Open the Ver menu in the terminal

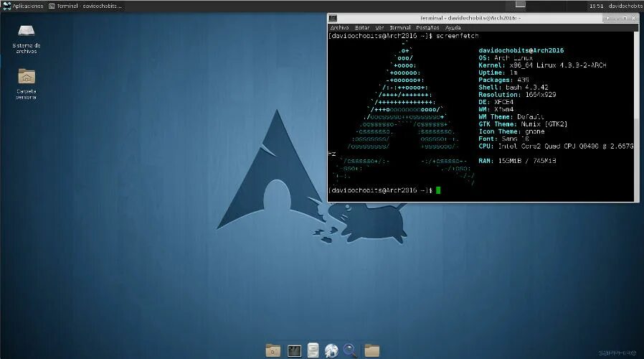click(379, 27)
